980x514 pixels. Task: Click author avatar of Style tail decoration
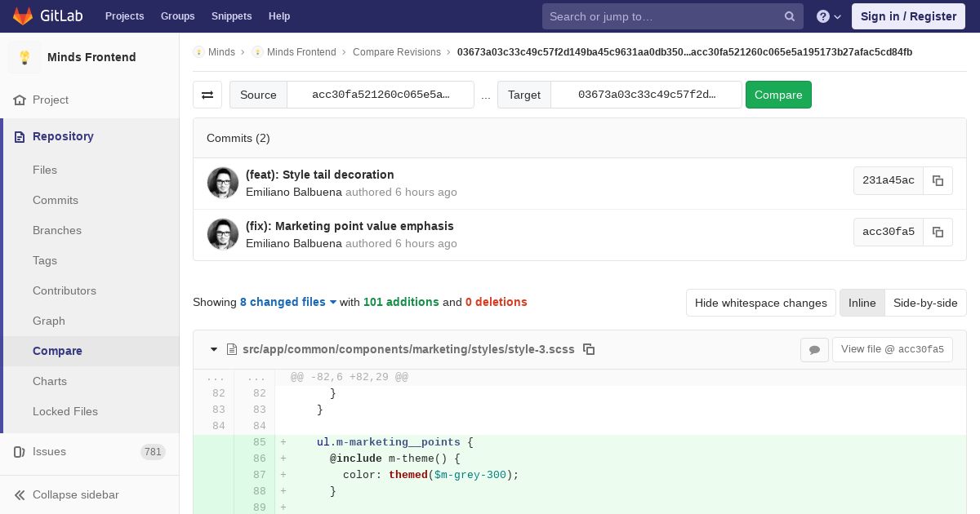click(223, 183)
